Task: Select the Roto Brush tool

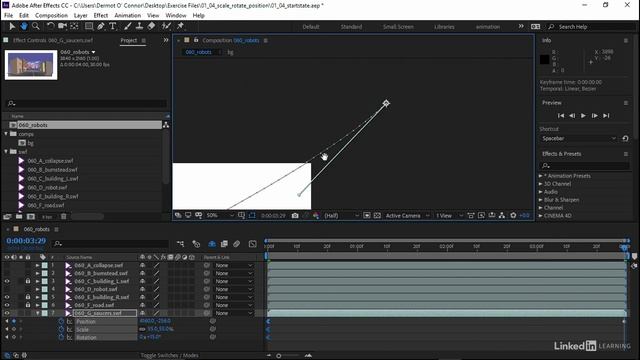Action: pos(166,26)
